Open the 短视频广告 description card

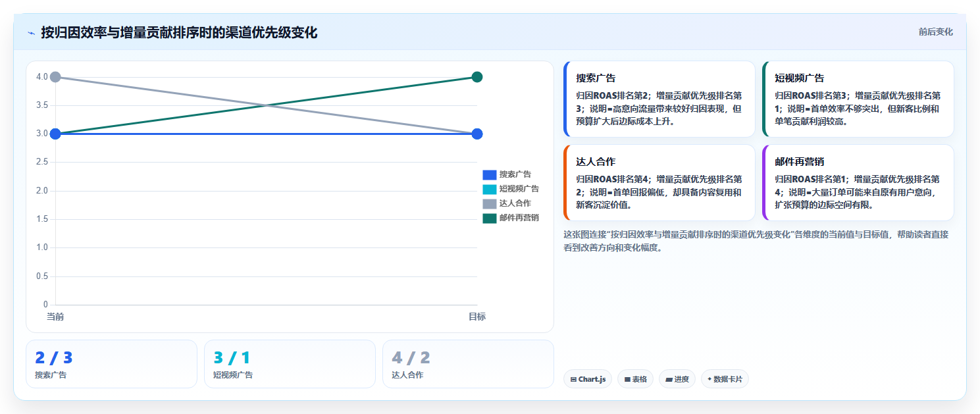pos(858,99)
